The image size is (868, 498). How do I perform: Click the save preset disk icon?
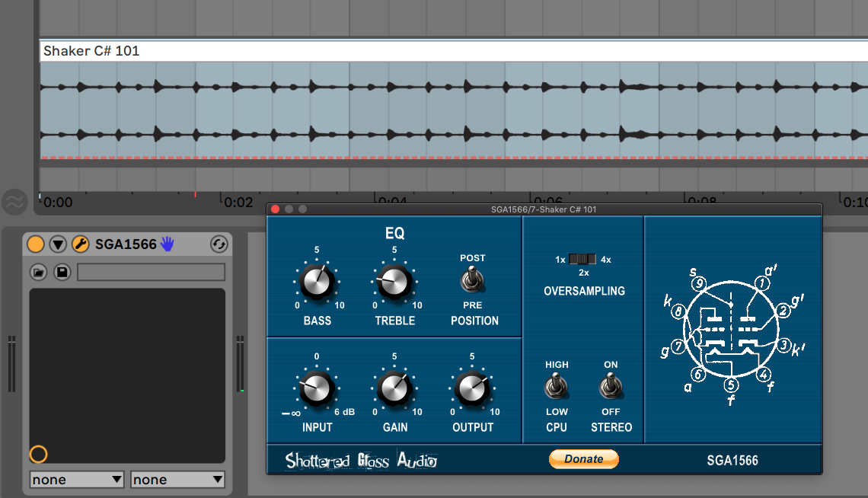click(62, 272)
